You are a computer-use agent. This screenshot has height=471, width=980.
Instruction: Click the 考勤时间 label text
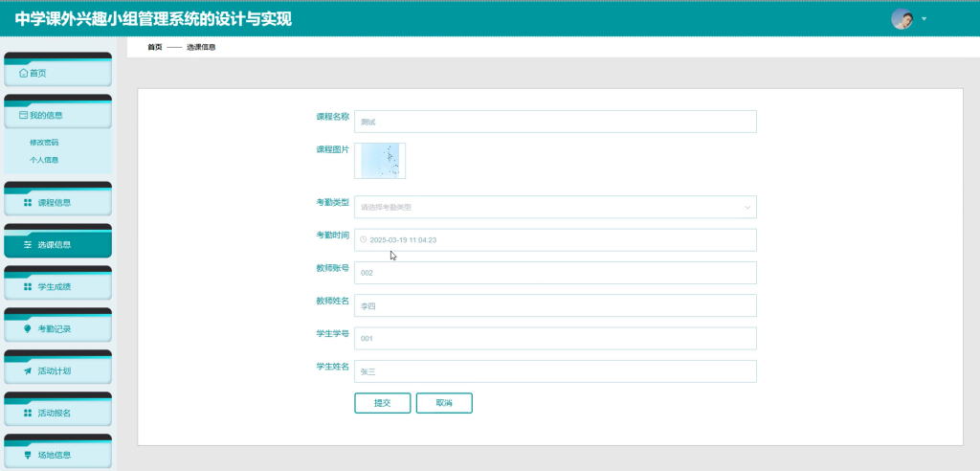[332, 235]
